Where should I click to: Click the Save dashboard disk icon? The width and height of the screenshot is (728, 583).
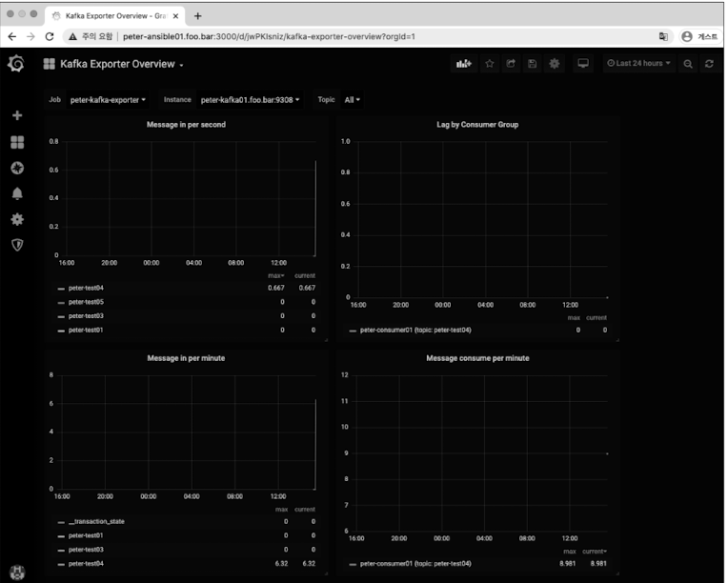tap(532, 64)
